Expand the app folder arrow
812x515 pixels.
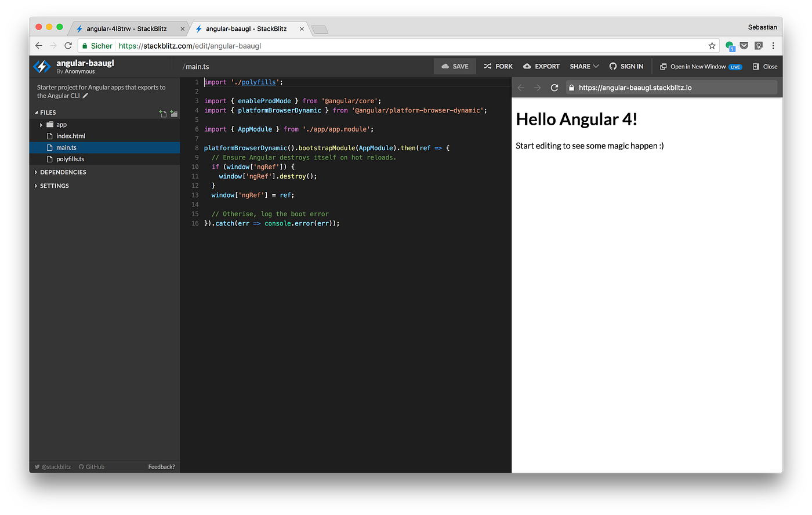(x=41, y=125)
